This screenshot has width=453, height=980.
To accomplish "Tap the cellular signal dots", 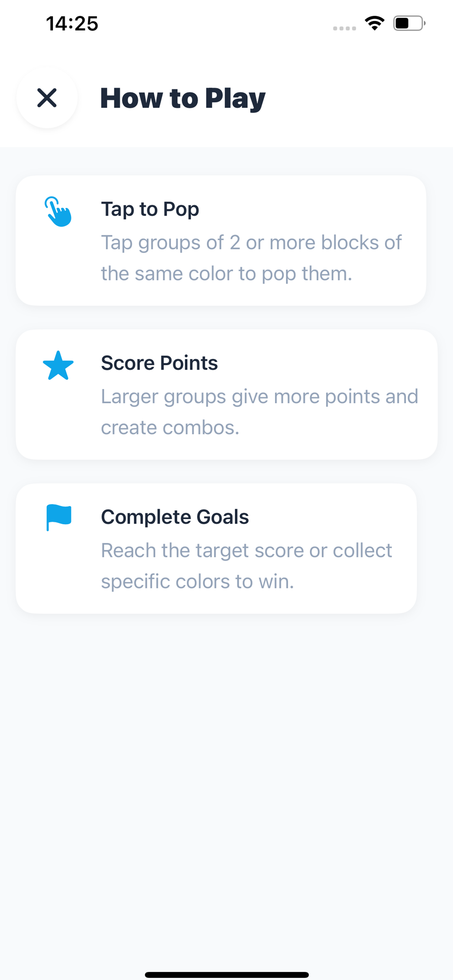I will (x=344, y=28).
